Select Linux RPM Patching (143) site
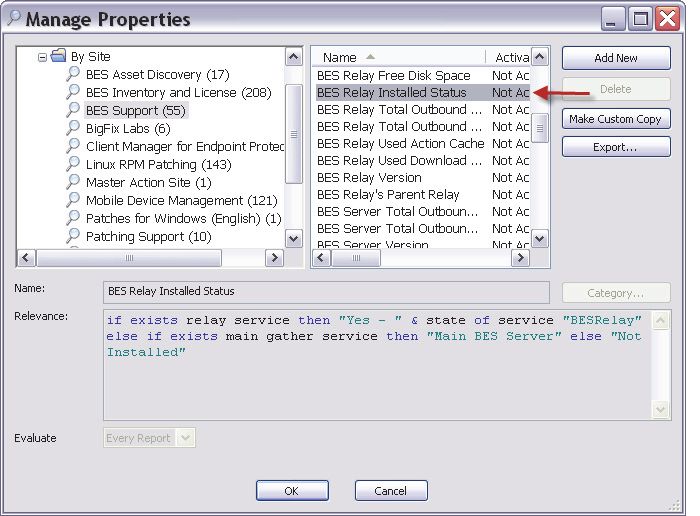 [158, 164]
